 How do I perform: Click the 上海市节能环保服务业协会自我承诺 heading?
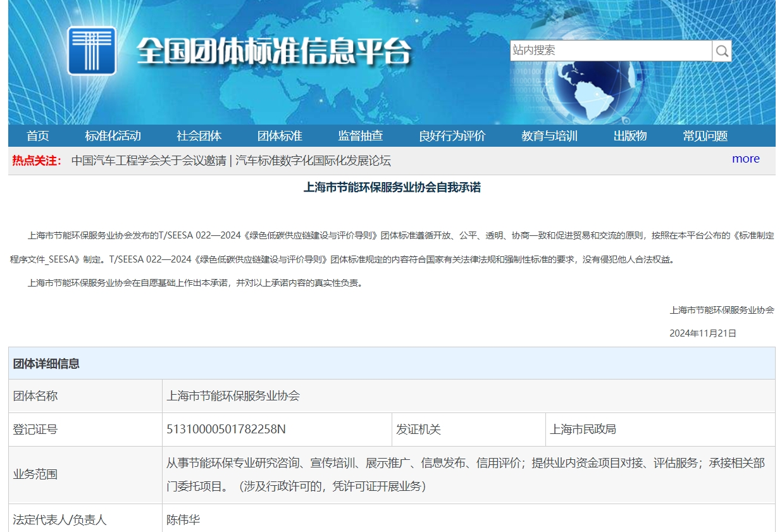(x=392, y=188)
